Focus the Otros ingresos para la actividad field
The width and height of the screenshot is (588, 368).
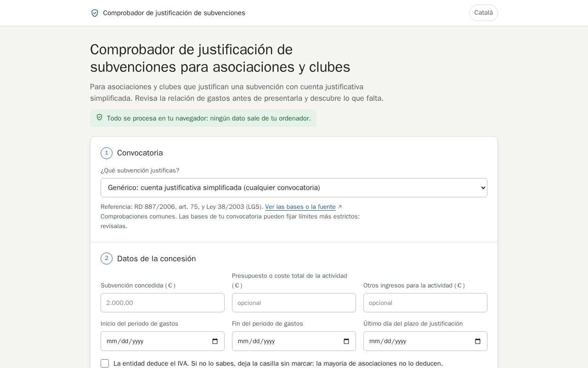(x=425, y=303)
